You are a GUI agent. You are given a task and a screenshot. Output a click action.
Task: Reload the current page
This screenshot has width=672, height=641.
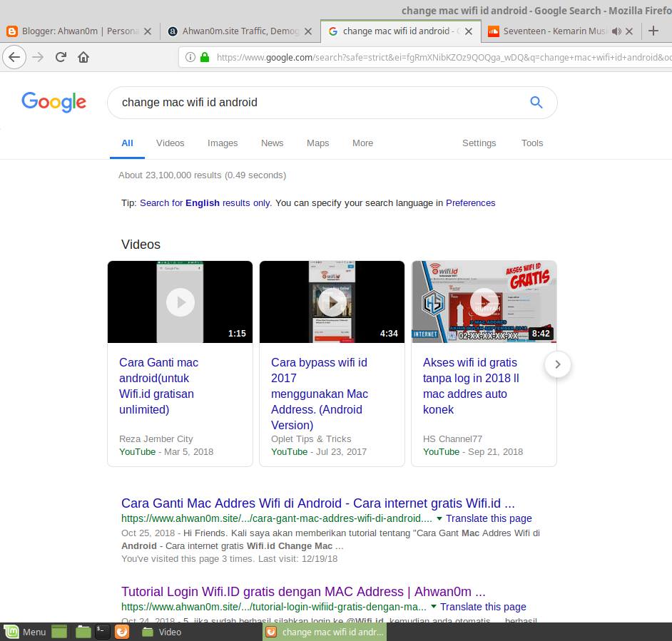[61, 57]
